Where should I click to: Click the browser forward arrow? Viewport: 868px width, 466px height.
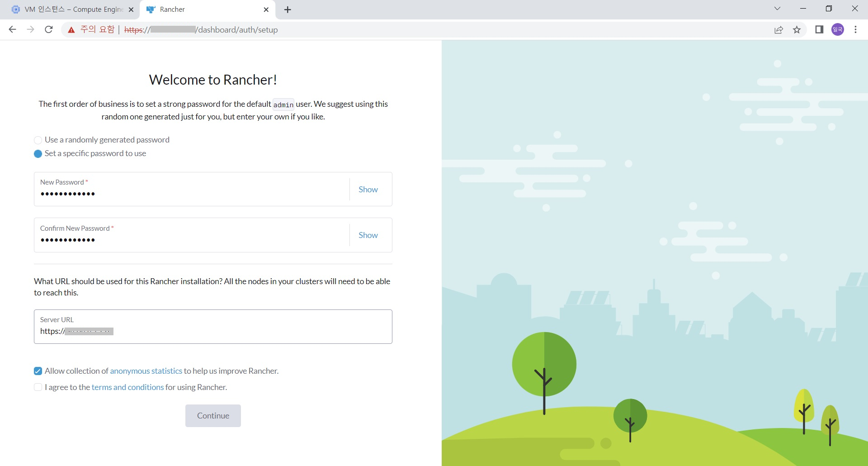tap(30, 29)
